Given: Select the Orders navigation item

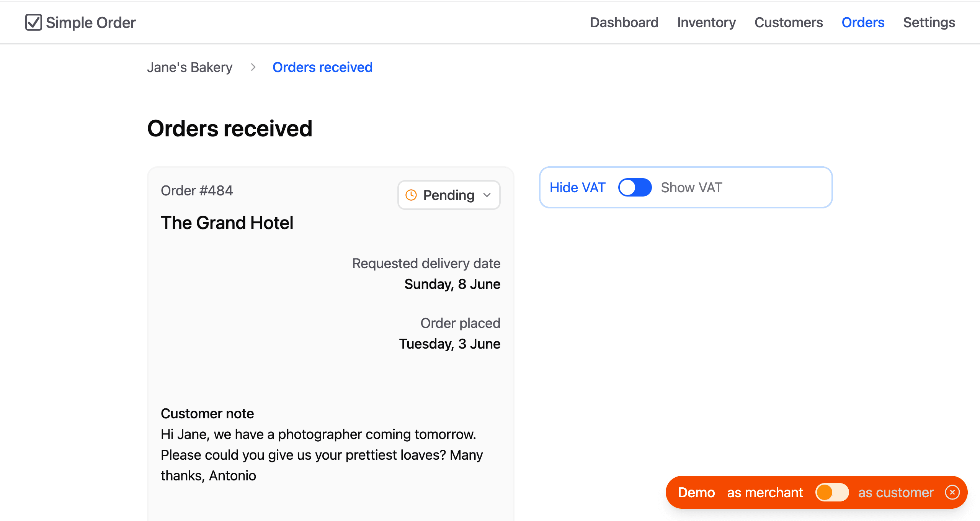Looking at the screenshot, I should pyautogui.click(x=863, y=22).
